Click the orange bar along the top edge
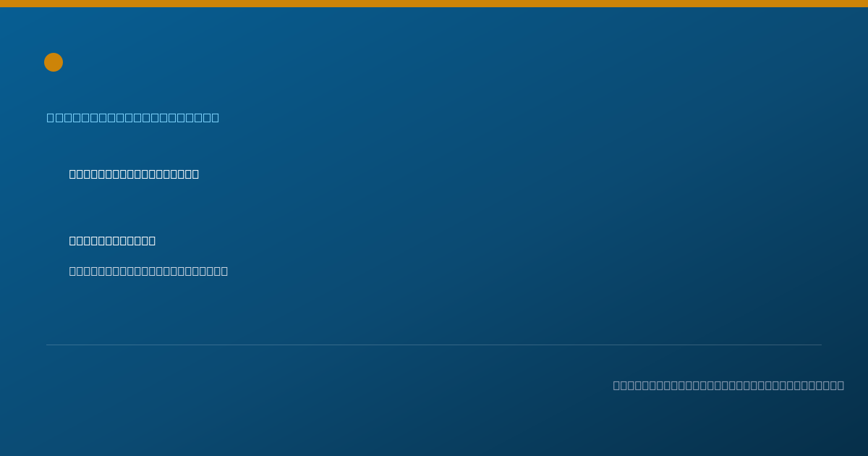868x456 pixels. pyautogui.click(x=434, y=4)
